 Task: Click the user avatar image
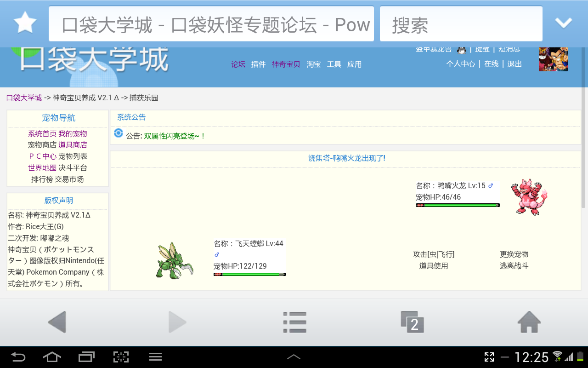pos(553,59)
